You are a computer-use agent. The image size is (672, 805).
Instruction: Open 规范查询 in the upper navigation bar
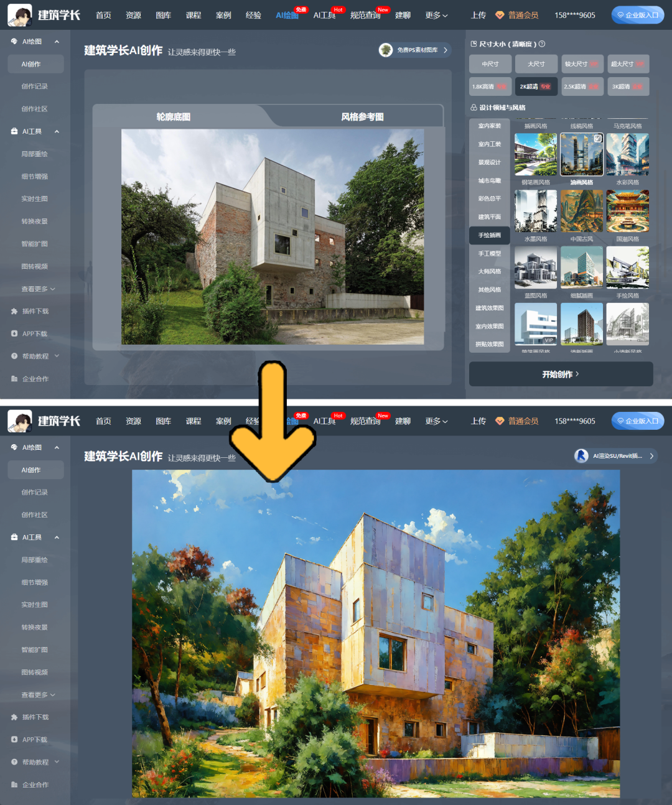[365, 15]
